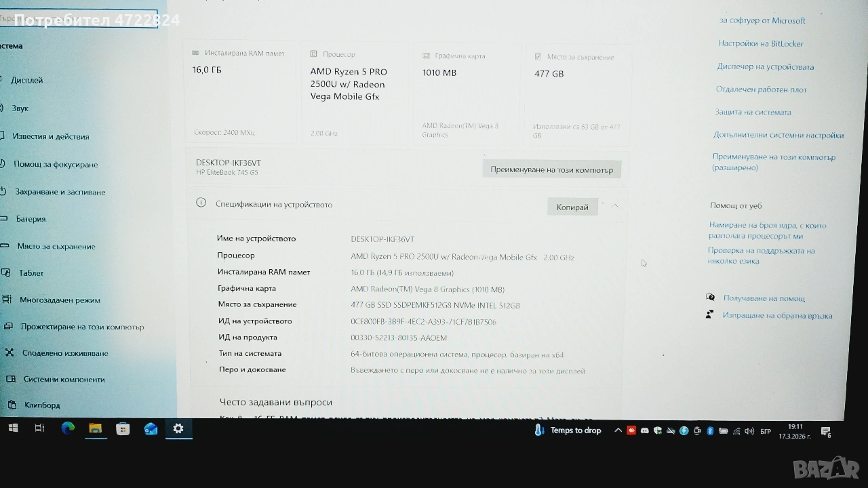Click the 'HP EliteBook 745 G5' model text

(x=227, y=172)
